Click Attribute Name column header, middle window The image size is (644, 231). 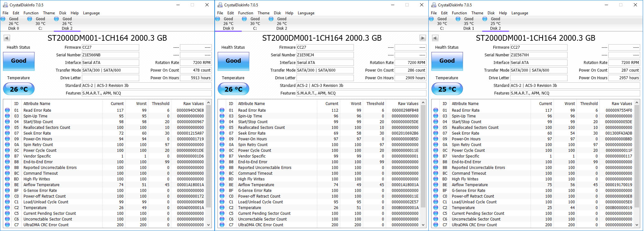point(276,103)
